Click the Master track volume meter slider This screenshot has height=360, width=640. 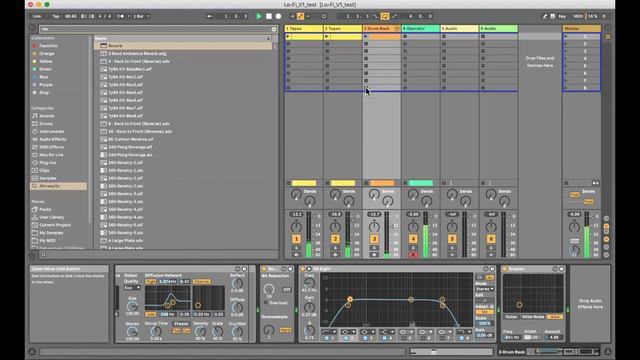tap(587, 235)
